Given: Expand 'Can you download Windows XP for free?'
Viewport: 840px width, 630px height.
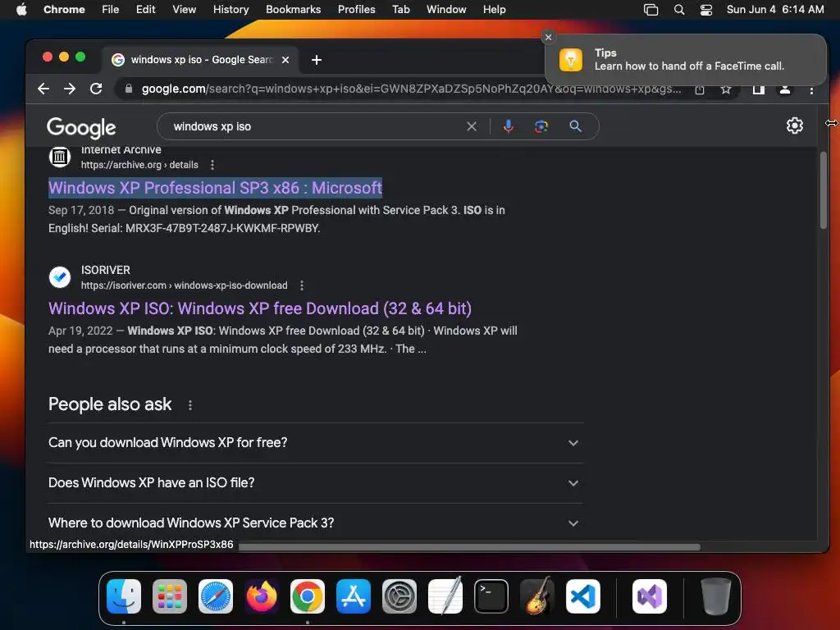Looking at the screenshot, I should (316, 442).
